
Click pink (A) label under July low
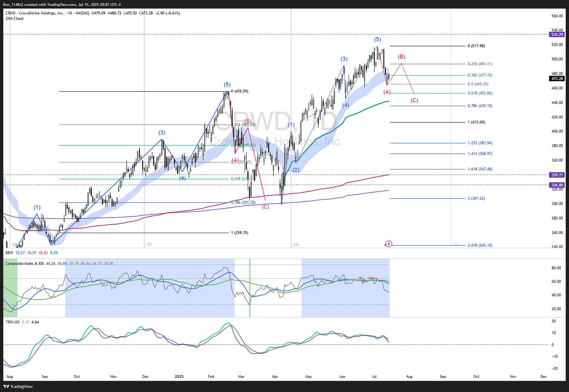tap(387, 92)
